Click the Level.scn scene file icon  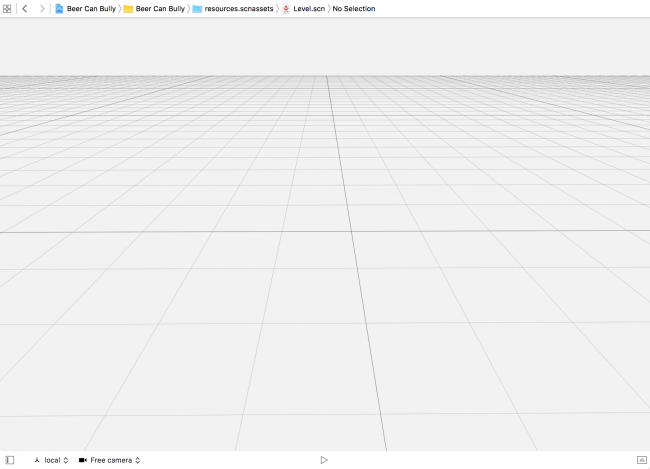(286, 9)
